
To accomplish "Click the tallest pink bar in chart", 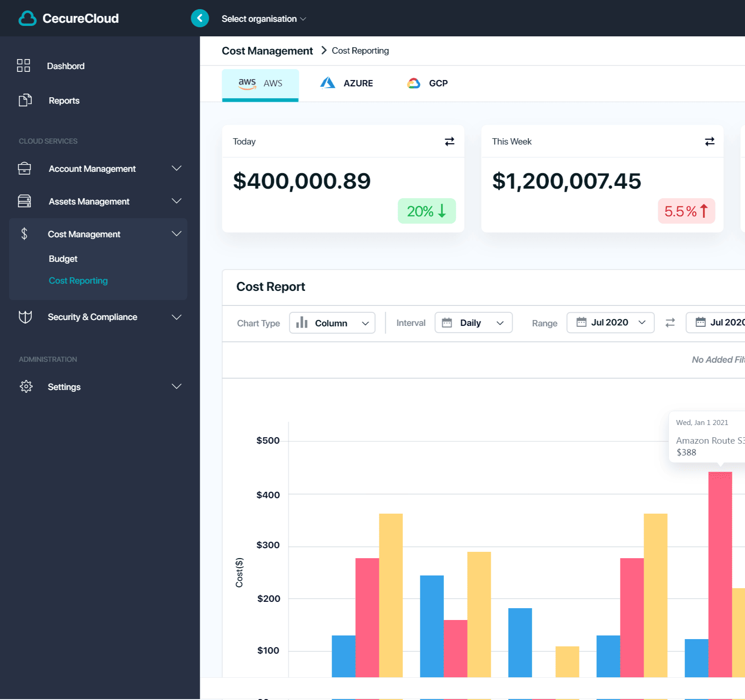I will coord(720,574).
